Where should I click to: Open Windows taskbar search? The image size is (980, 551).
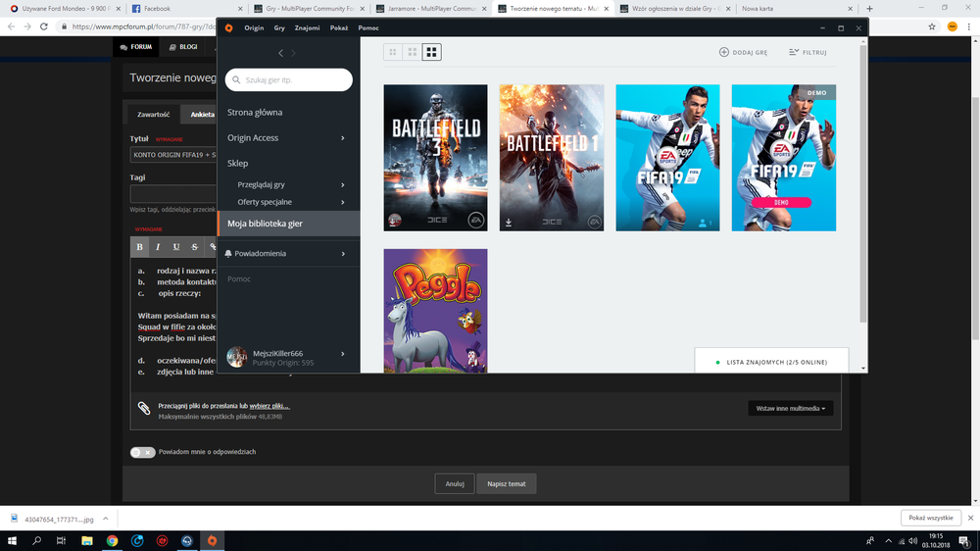pos(36,540)
